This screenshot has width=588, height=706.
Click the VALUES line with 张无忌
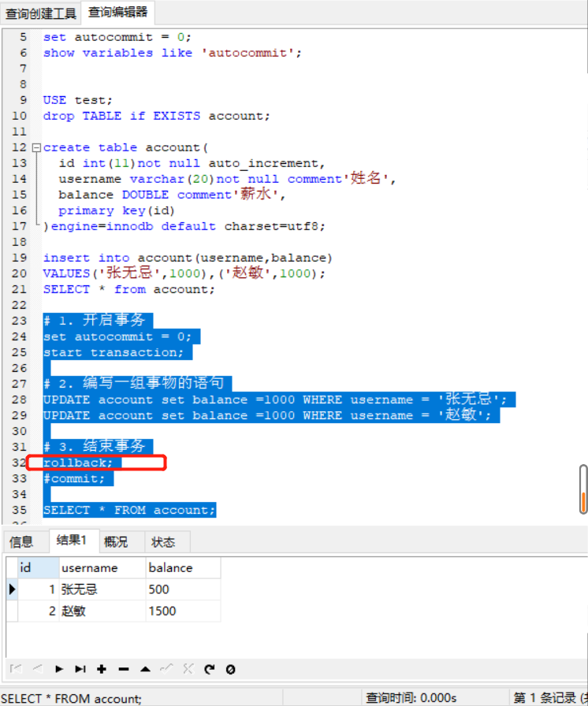[184, 273]
